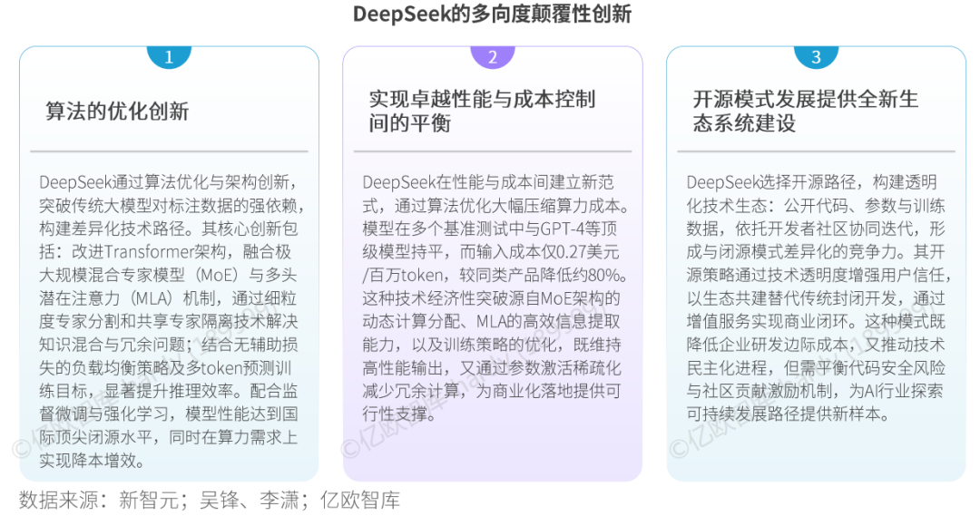Click "GPT-4" mention in card 2
Screen dimensions: 980x516
[x=563, y=229]
